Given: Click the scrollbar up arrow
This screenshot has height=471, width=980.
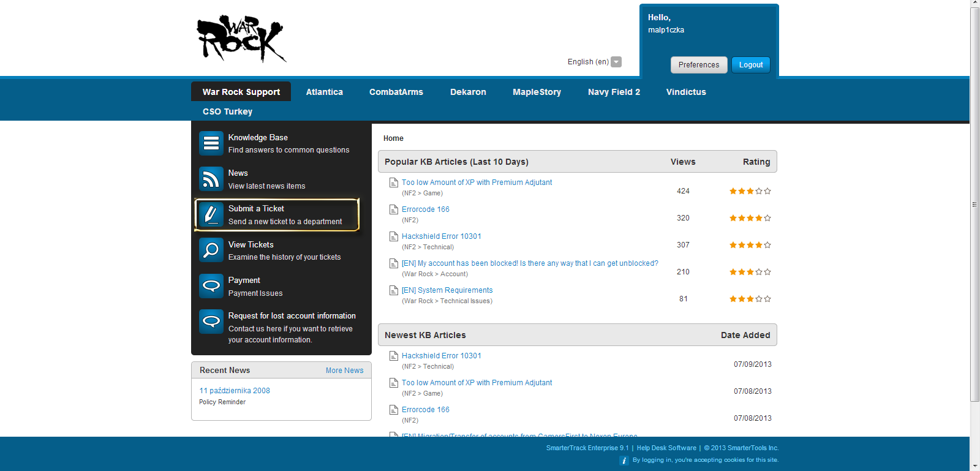Looking at the screenshot, I should pyautogui.click(x=974, y=4).
